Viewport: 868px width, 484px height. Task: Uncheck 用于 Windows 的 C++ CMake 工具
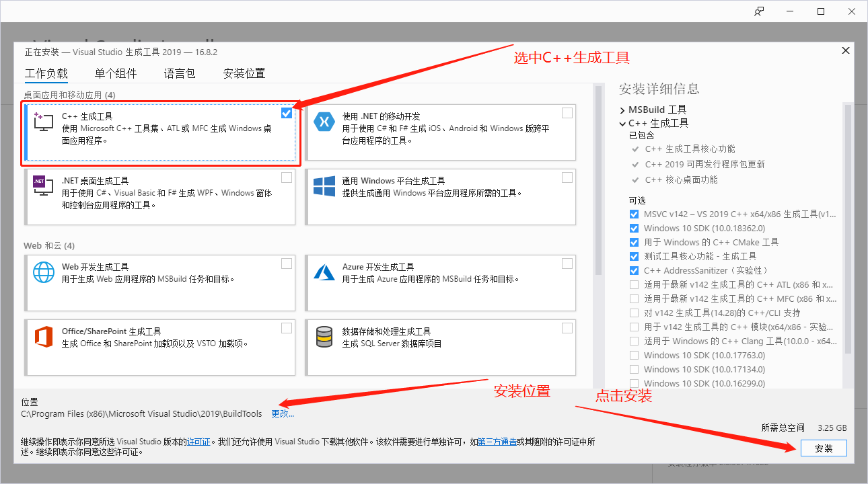pos(634,242)
